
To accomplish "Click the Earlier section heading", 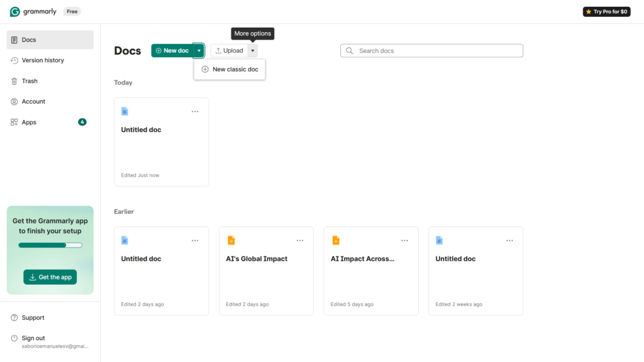I will click(124, 211).
